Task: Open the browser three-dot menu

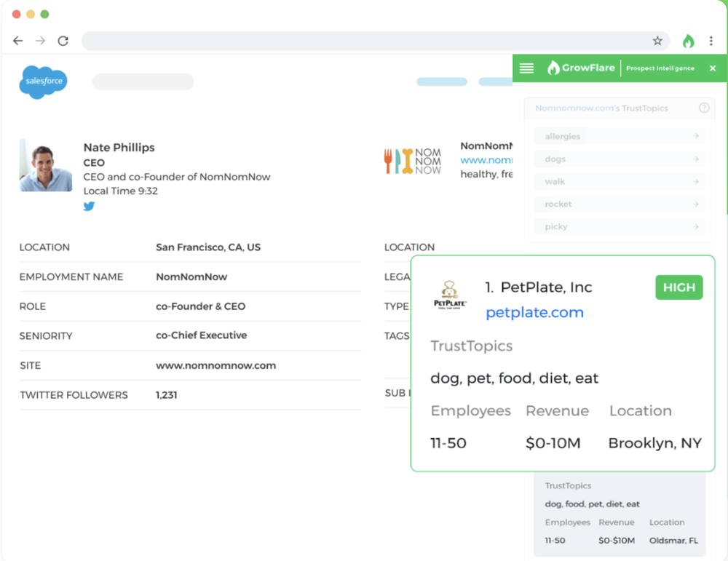Action: tap(711, 41)
